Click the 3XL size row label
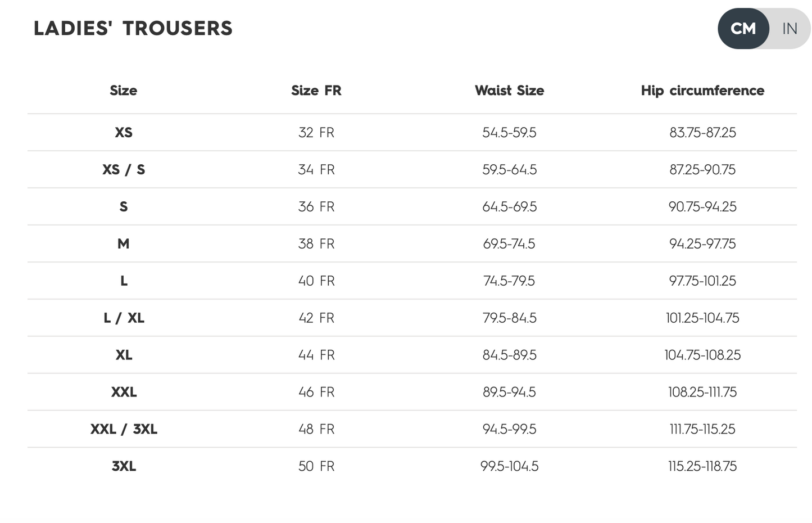 tap(124, 467)
